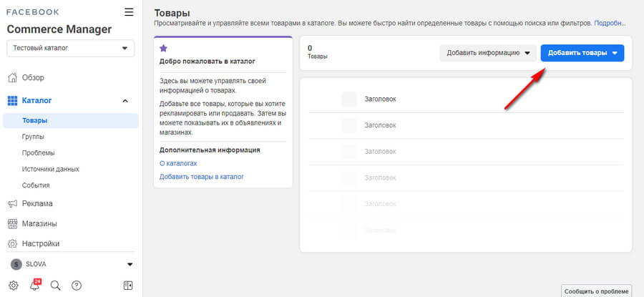
Task: Open Проблемы in the sidebar
Action: pos(39,152)
